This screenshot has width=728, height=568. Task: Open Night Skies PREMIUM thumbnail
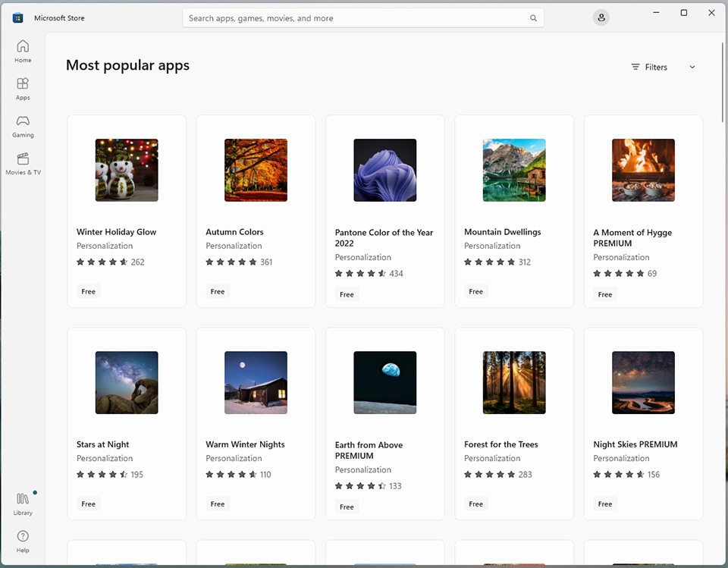coord(643,382)
